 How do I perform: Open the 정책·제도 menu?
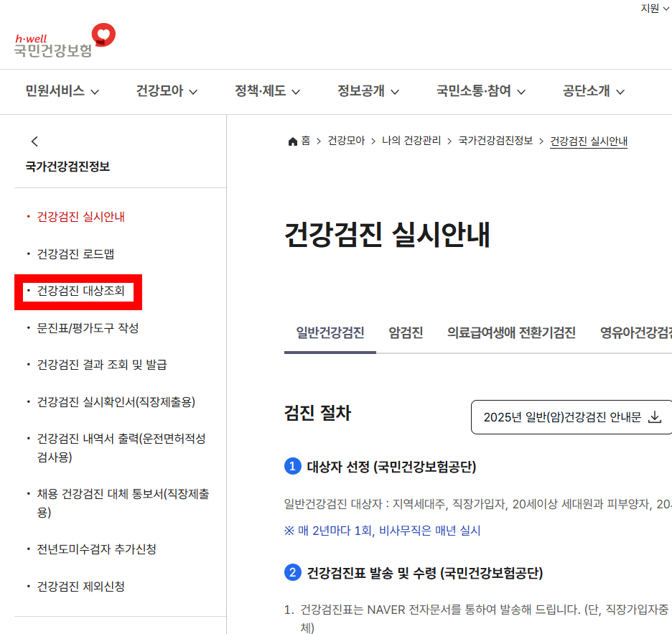(x=266, y=91)
